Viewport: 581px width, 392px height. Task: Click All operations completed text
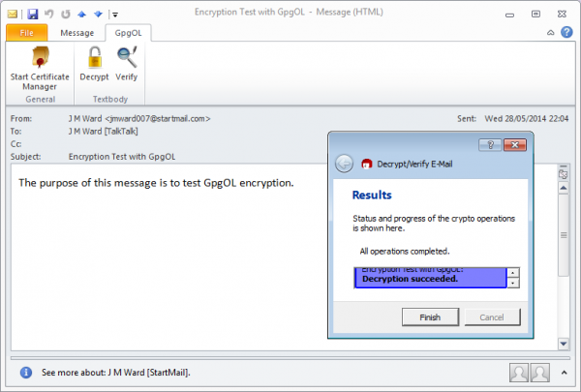click(x=405, y=252)
